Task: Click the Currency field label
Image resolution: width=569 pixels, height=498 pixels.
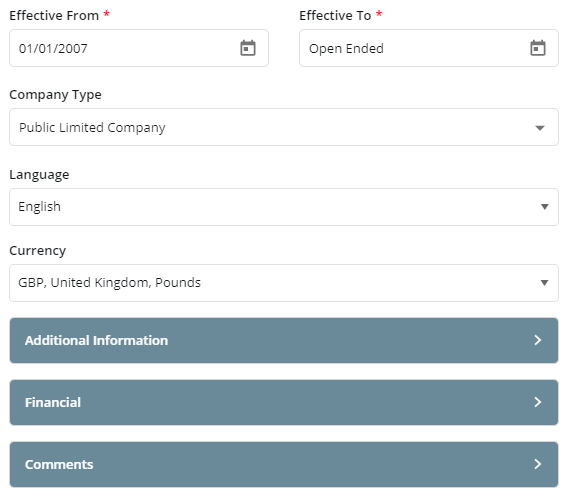Action: 38,251
